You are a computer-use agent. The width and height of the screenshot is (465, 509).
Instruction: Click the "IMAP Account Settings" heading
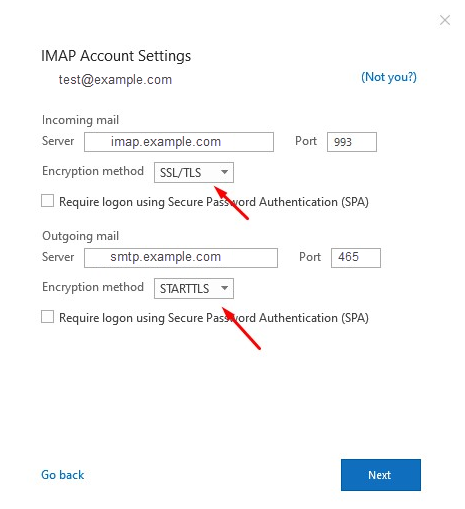pyautogui.click(x=116, y=56)
